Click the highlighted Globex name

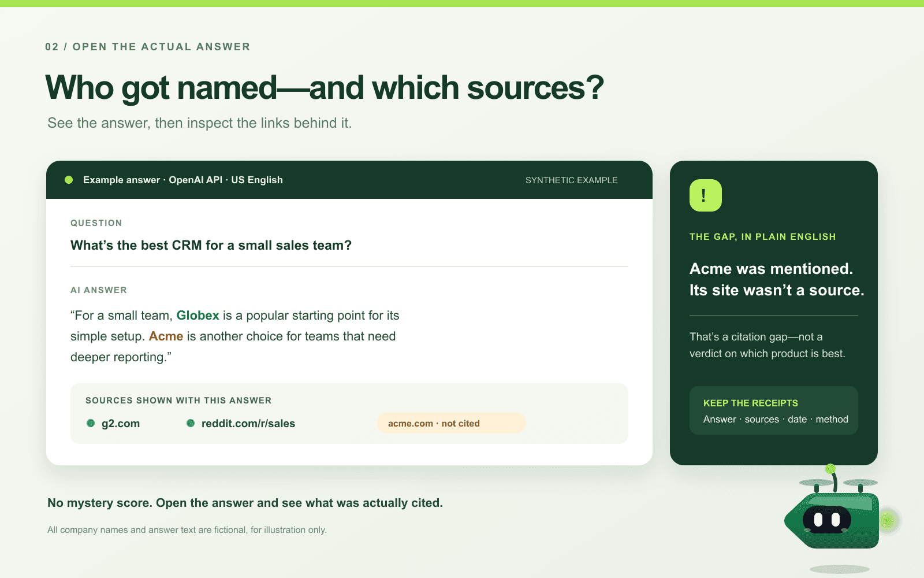coord(198,316)
